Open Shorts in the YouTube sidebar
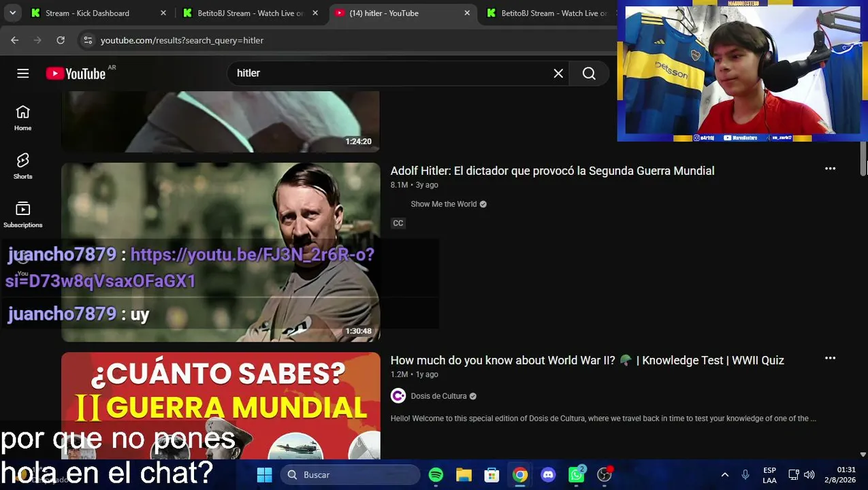The image size is (868, 490). [x=23, y=166]
